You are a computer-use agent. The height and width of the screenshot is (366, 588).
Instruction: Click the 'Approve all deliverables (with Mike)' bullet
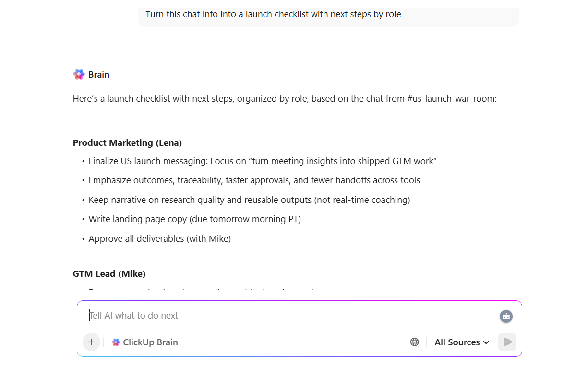(x=159, y=238)
